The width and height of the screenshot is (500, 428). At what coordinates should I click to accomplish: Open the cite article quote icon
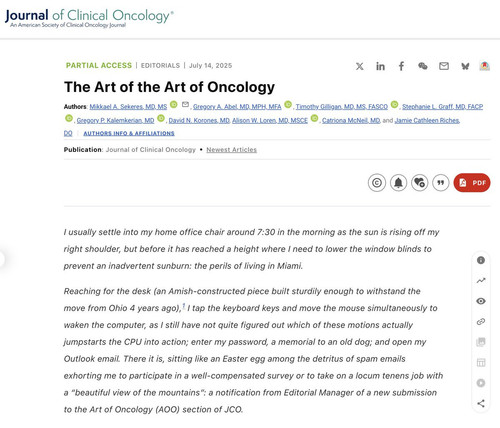click(441, 183)
